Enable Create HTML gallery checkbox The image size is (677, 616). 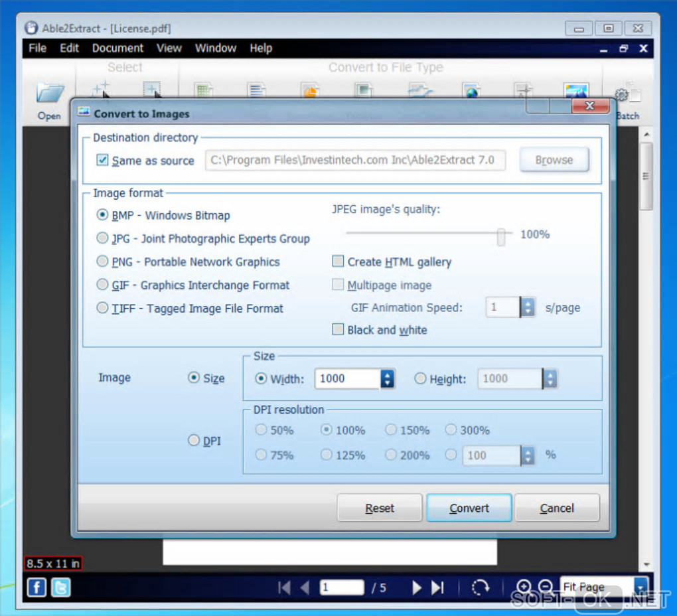point(338,261)
